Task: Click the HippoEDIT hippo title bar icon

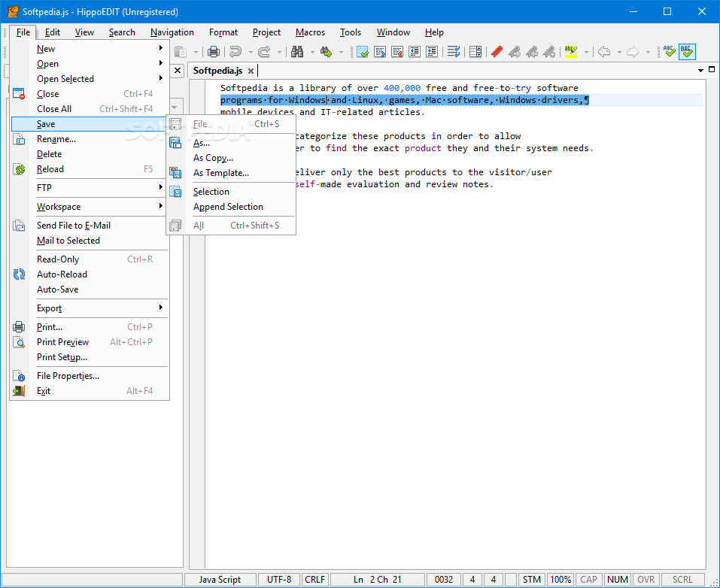Action: click(12, 11)
